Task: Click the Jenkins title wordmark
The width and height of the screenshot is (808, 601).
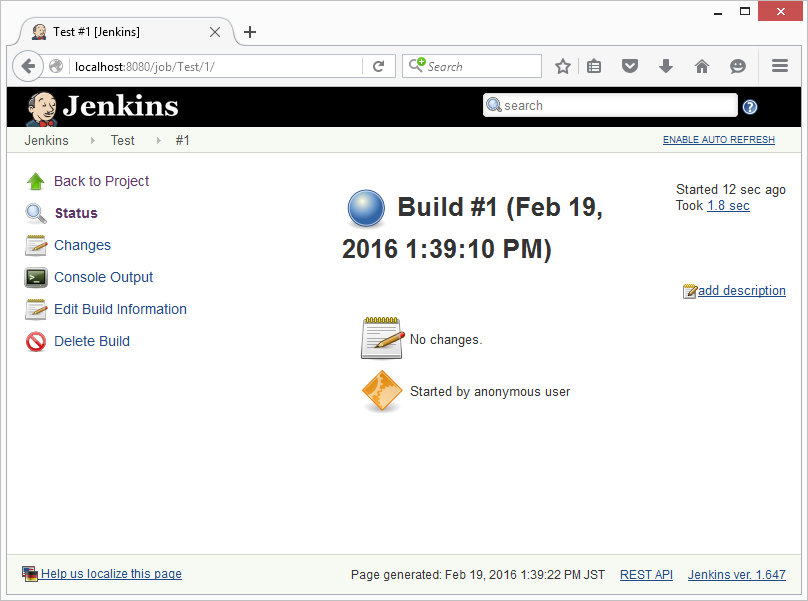Action: [121, 106]
